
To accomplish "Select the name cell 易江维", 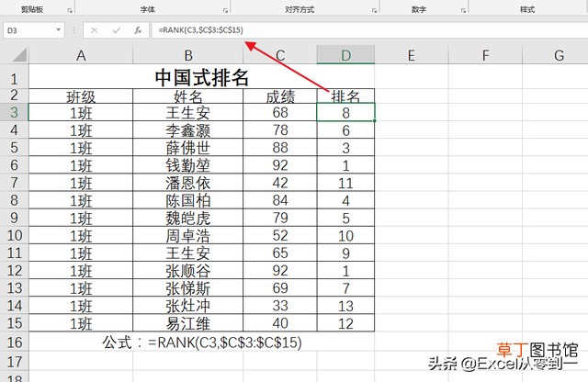I will click(187, 323).
